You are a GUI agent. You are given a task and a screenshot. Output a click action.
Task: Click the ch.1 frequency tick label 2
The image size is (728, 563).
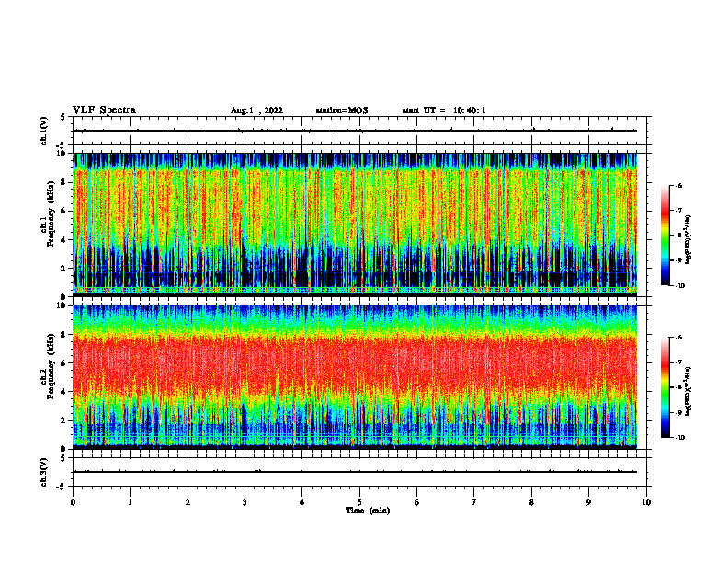point(64,269)
